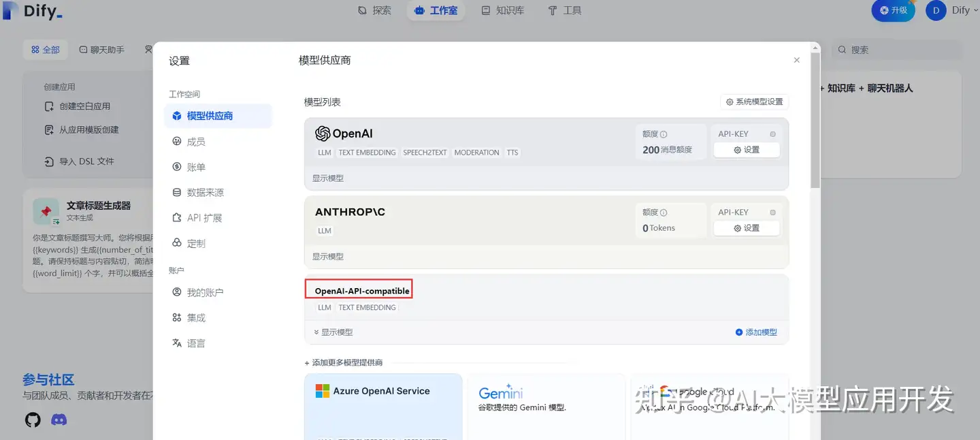Open the GitHub community icon
The width and height of the screenshot is (980, 440).
(x=33, y=420)
